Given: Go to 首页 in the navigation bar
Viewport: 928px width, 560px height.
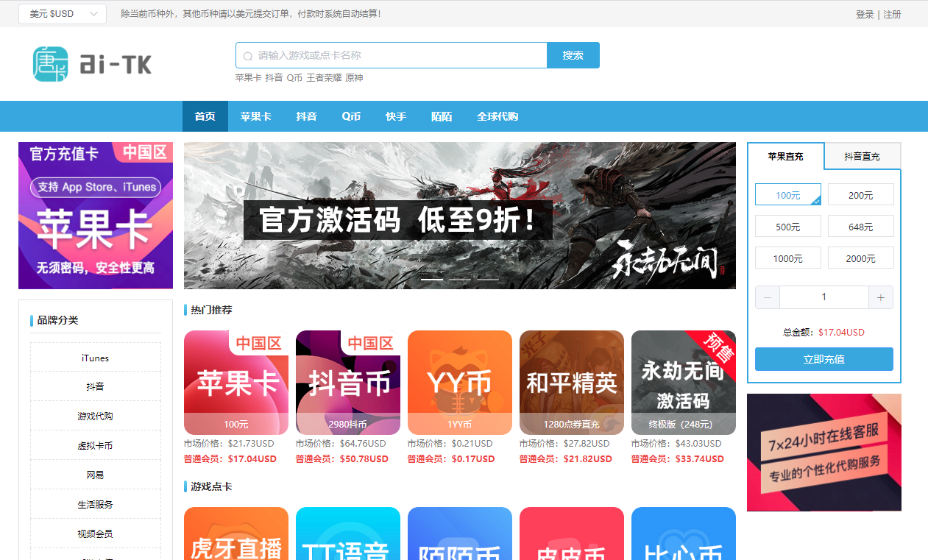Looking at the screenshot, I should (x=205, y=116).
